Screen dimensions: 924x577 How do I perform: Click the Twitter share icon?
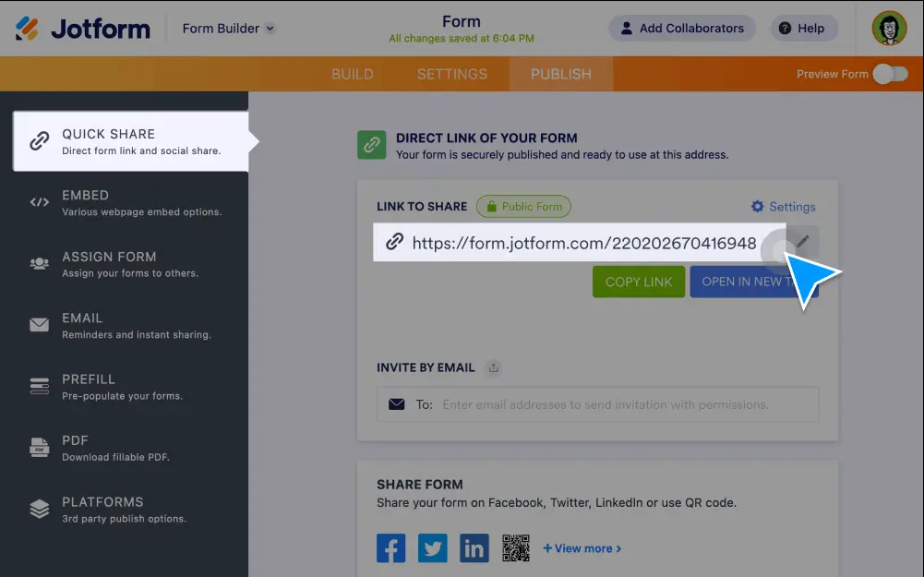click(433, 548)
